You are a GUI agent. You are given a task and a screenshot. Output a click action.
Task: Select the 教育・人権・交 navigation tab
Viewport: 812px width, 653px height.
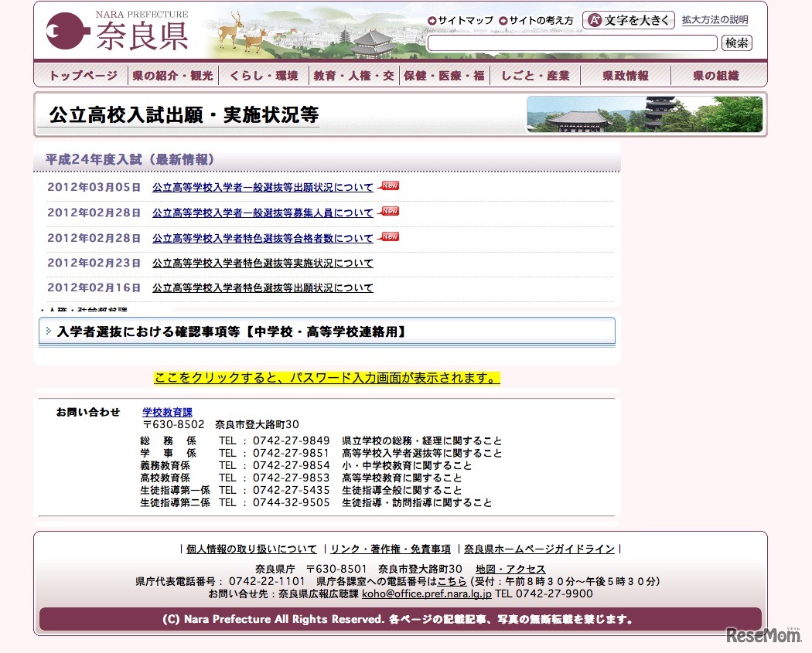click(x=354, y=75)
